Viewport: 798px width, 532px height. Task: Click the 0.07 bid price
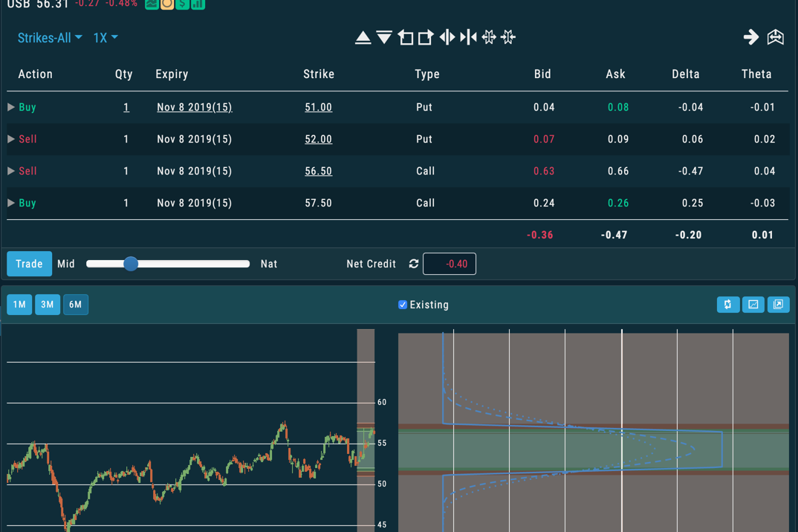tap(544, 139)
